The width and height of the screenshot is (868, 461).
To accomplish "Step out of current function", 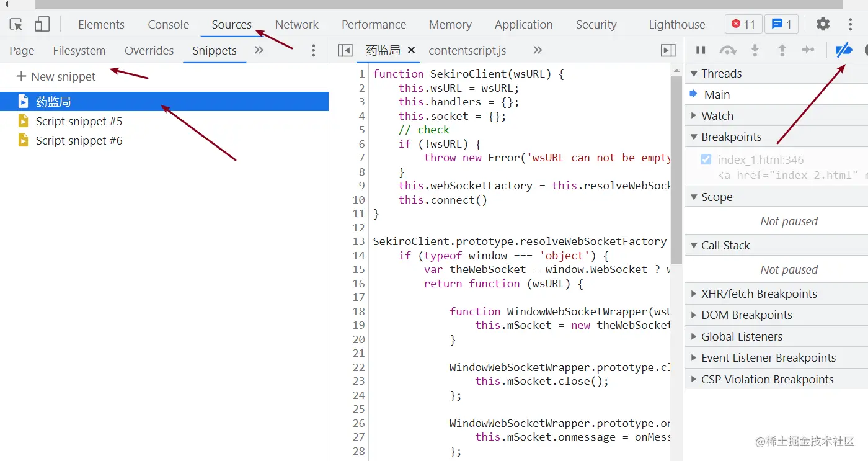I will 782,50.
